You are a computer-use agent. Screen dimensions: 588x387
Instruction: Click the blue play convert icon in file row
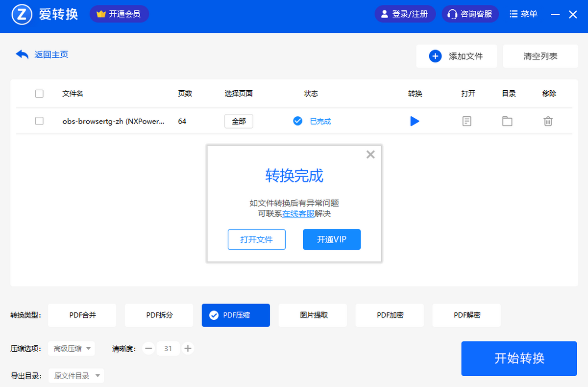coord(415,121)
